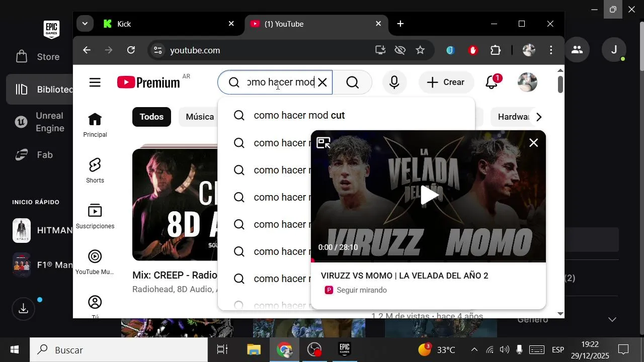Close the miniplayer video
Viewport: 644px width, 362px height.
click(534, 143)
